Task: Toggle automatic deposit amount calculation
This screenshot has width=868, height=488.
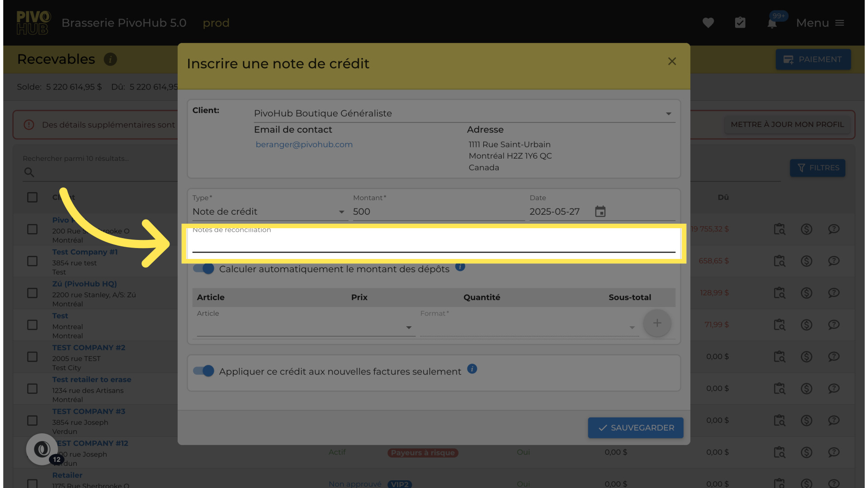Action: 203,269
